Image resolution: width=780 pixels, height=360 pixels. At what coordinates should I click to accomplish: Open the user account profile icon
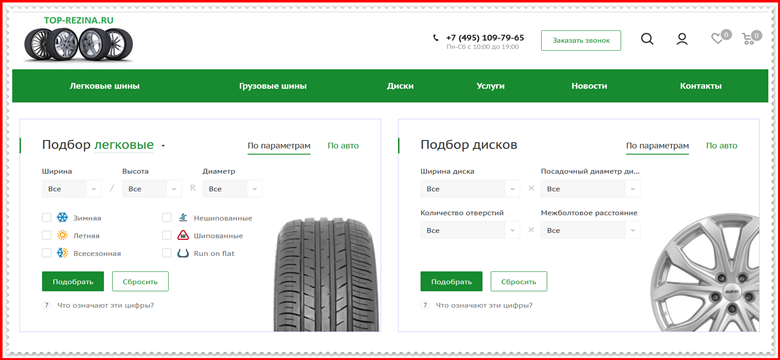682,39
